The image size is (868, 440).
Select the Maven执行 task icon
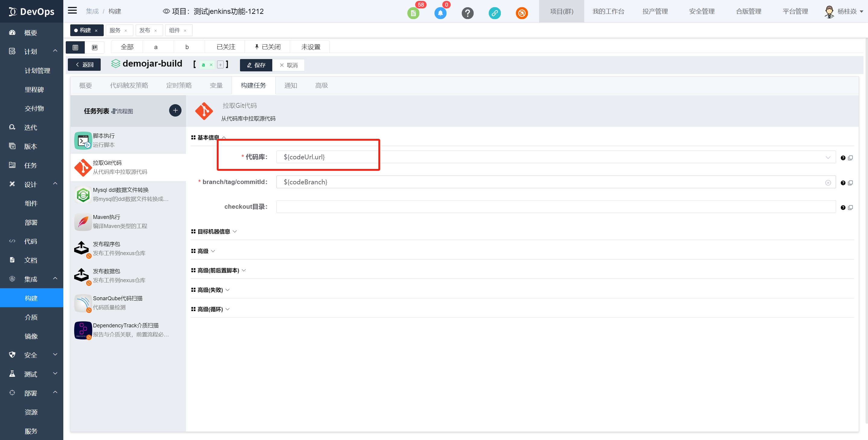click(x=83, y=222)
